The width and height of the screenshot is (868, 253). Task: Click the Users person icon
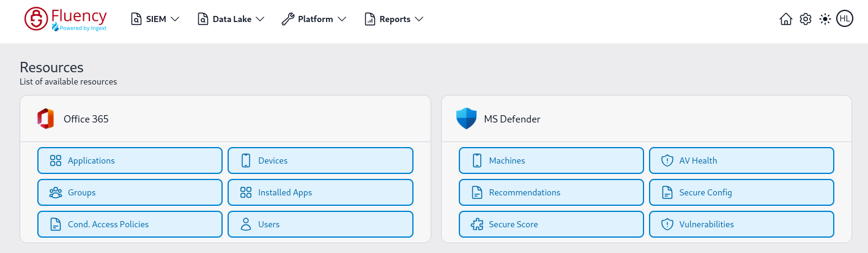[x=246, y=224]
